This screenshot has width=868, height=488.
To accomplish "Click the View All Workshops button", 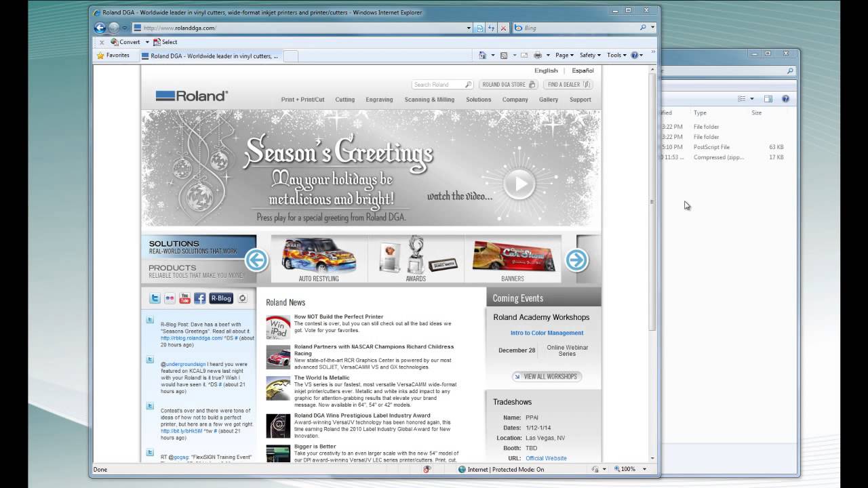I will [547, 376].
